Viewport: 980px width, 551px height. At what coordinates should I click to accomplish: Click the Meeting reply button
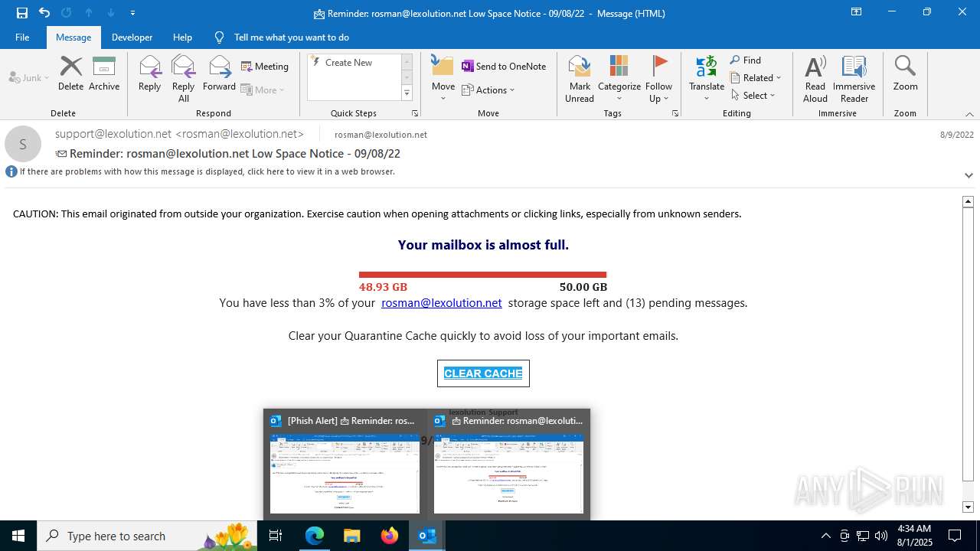pos(265,67)
